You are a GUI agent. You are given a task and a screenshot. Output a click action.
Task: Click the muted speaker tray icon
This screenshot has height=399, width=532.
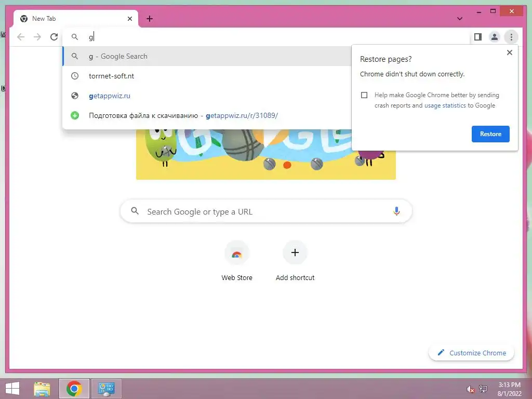[470, 389]
